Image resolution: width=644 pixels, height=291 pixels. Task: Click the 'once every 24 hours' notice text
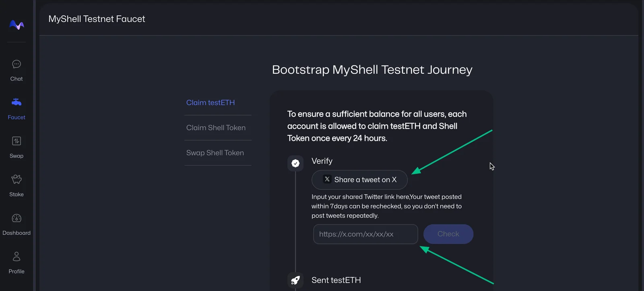[x=377, y=126]
